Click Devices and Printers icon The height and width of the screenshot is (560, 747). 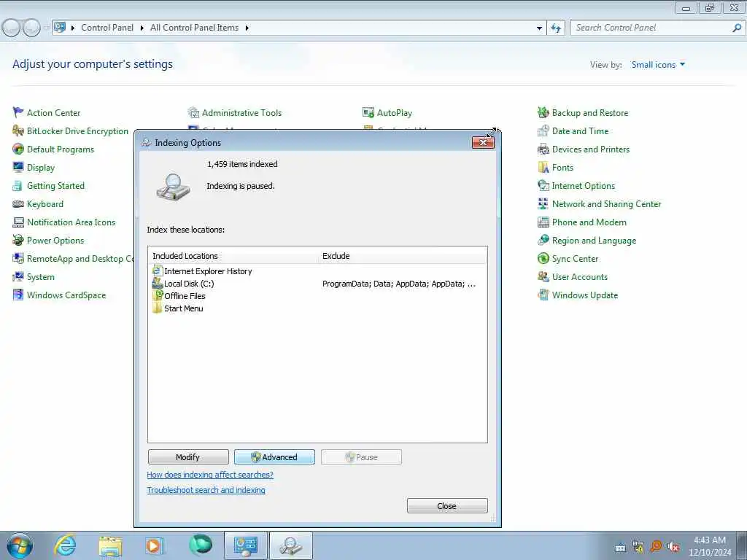pos(543,149)
